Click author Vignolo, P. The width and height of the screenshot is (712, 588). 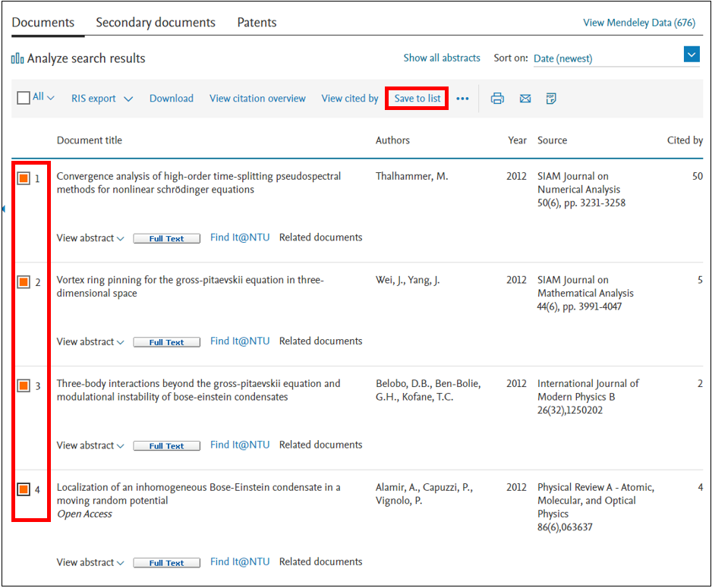click(399, 501)
